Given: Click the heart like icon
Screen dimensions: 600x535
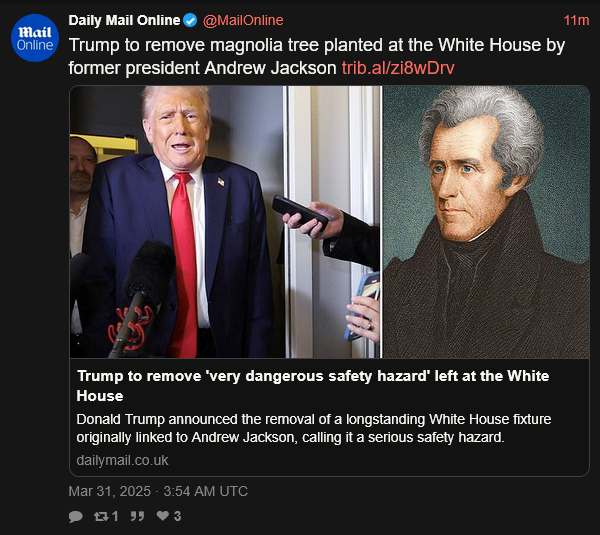Looking at the screenshot, I should point(163,516).
